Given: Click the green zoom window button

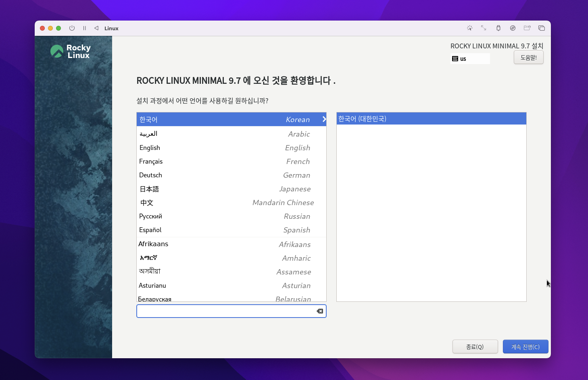Looking at the screenshot, I should click(x=58, y=28).
